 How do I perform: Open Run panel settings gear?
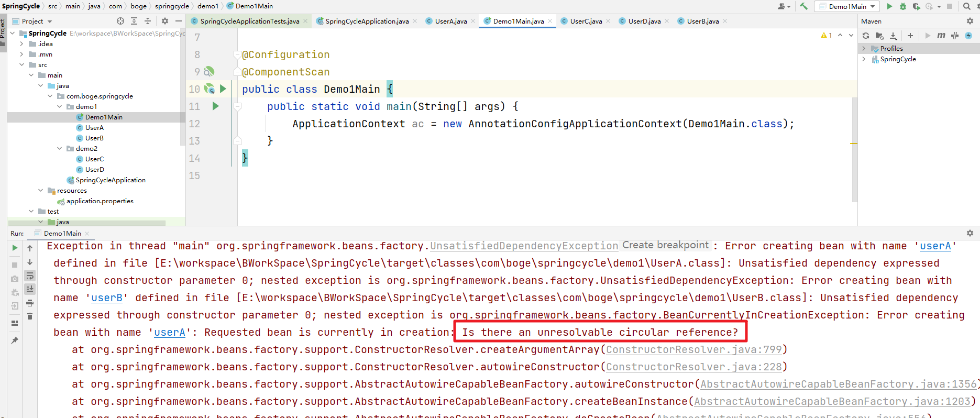point(970,233)
